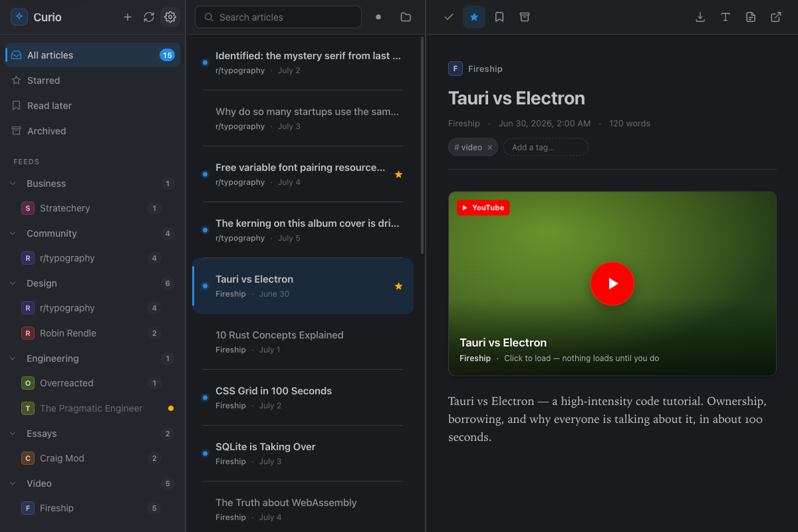
Task: Add a new feed with plus icon
Action: tap(128, 17)
